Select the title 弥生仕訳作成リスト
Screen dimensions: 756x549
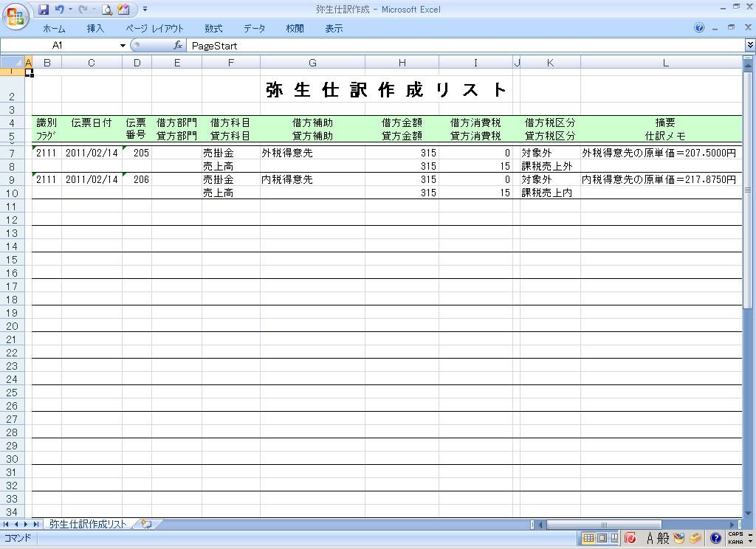[x=386, y=90]
